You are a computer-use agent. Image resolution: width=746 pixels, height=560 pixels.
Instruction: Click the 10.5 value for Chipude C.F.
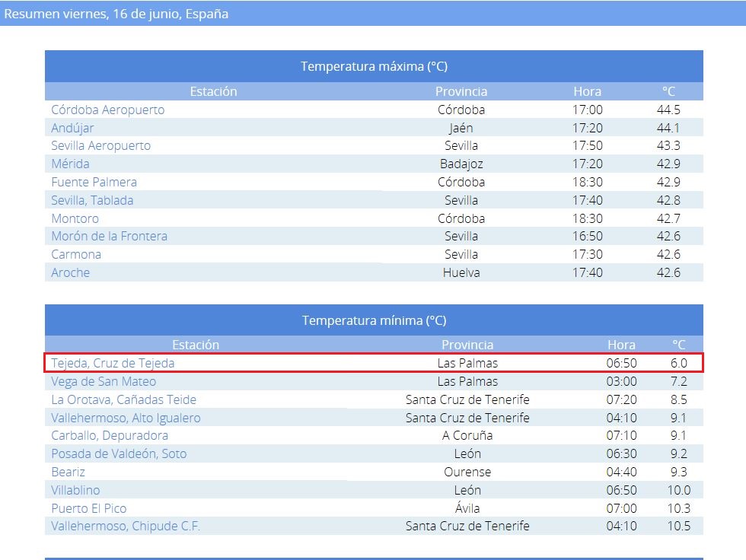(x=679, y=527)
